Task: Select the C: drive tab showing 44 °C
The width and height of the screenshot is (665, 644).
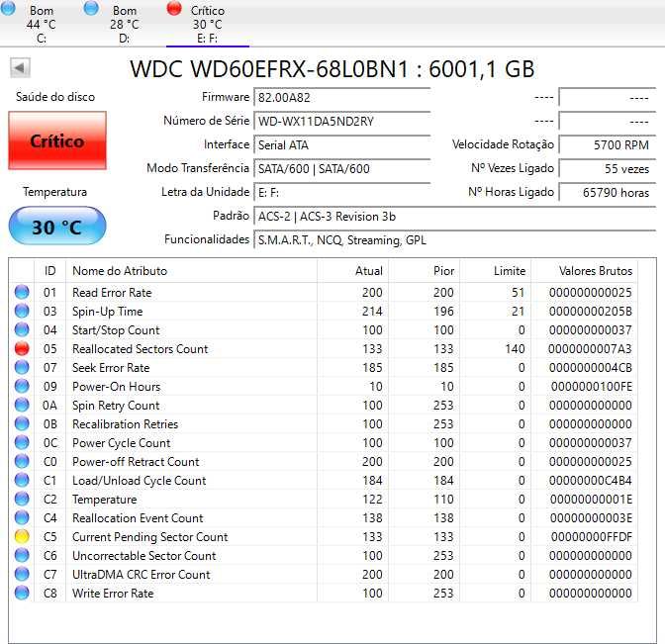Action: pyautogui.click(x=41, y=23)
